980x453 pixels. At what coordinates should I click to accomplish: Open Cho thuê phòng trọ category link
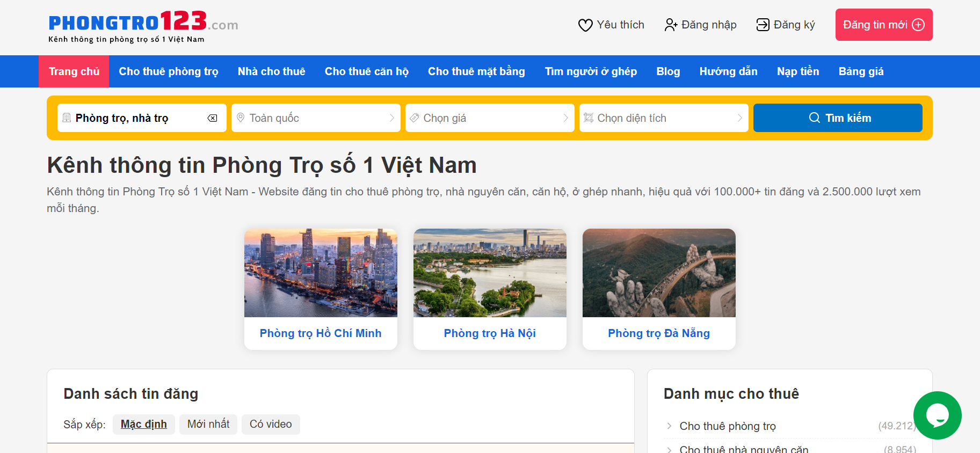pyautogui.click(x=727, y=426)
